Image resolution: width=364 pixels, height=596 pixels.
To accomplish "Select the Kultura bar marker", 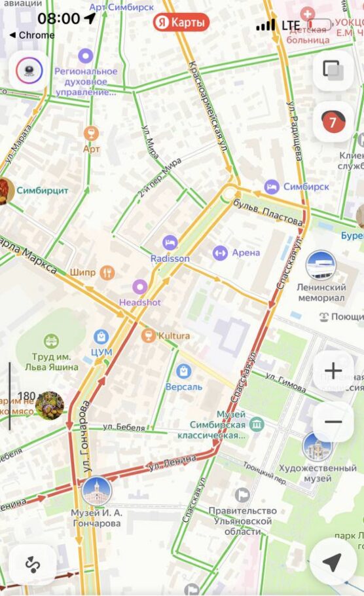I will pyautogui.click(x=148, y=335).
